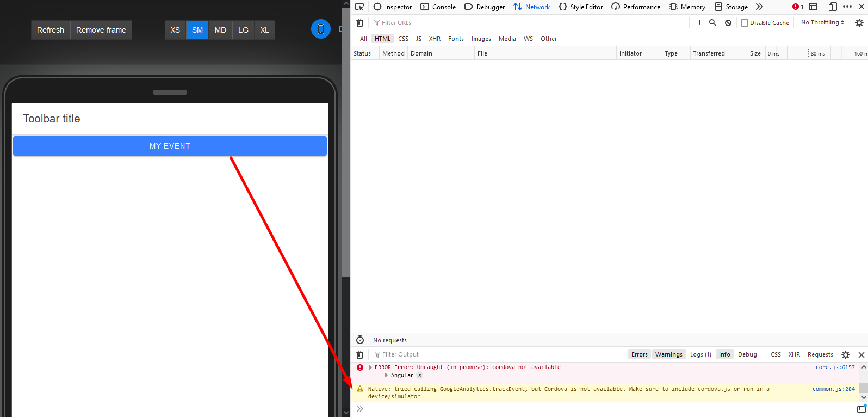Image resolution: width=868 pixels, height=417 pixels.
Task: Focus the Filter Output input field
Action: point(498,354)
